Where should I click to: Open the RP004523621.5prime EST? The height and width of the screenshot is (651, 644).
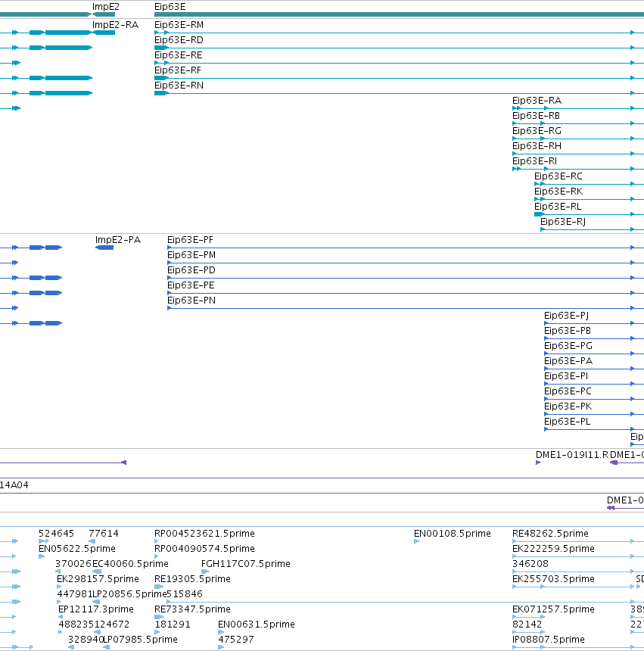tap(204, 534)
